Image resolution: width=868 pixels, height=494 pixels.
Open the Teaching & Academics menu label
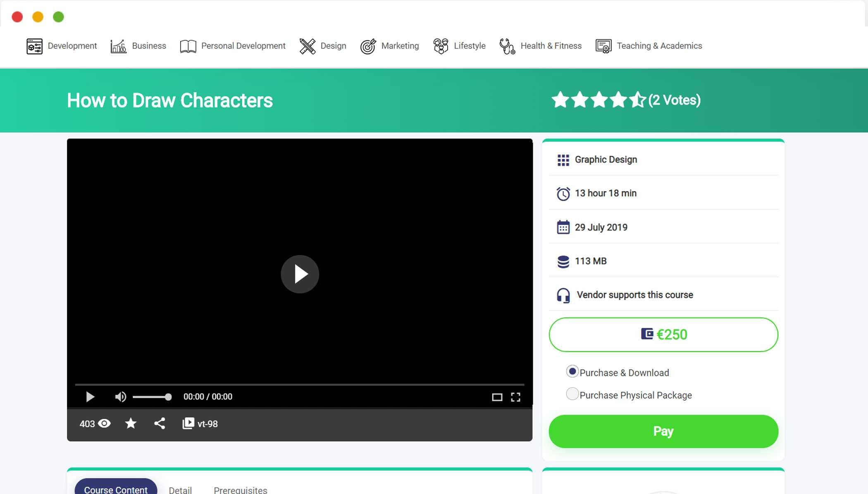pyautogui.click(x=659, y=46)
